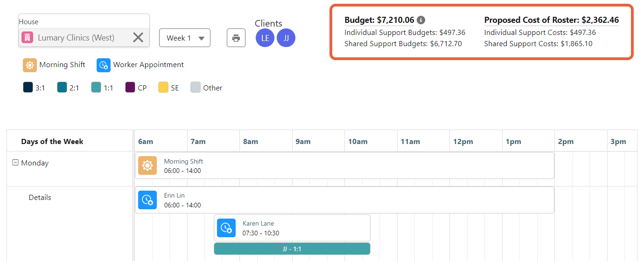Click the Karen Lane appointment clock icon

pos(226,228)
